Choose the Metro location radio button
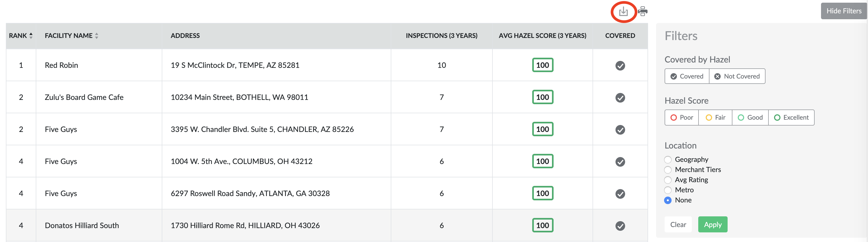This screenshot has height=242, width=868. (x=668, y=190)
